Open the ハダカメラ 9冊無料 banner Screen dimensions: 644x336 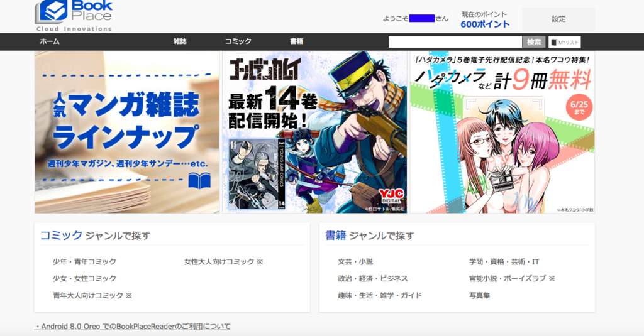[x=502, y=132]
